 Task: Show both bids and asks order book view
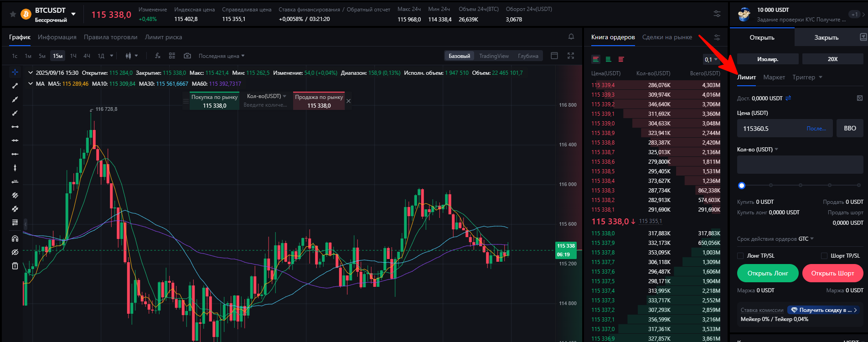click(x=596, y=59)
